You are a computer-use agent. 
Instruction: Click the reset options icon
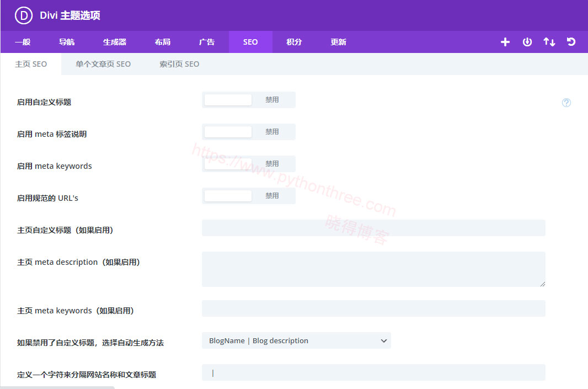click(571, 42)
